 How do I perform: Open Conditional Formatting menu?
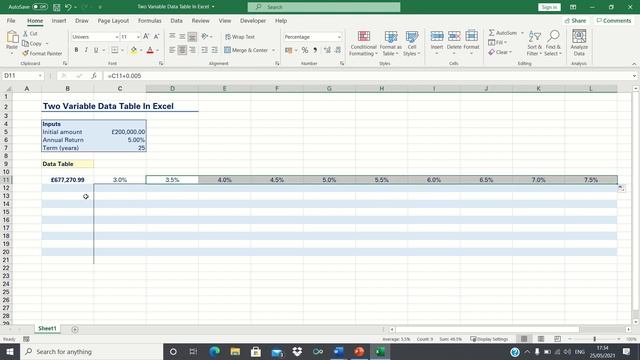tap(363, 43)
